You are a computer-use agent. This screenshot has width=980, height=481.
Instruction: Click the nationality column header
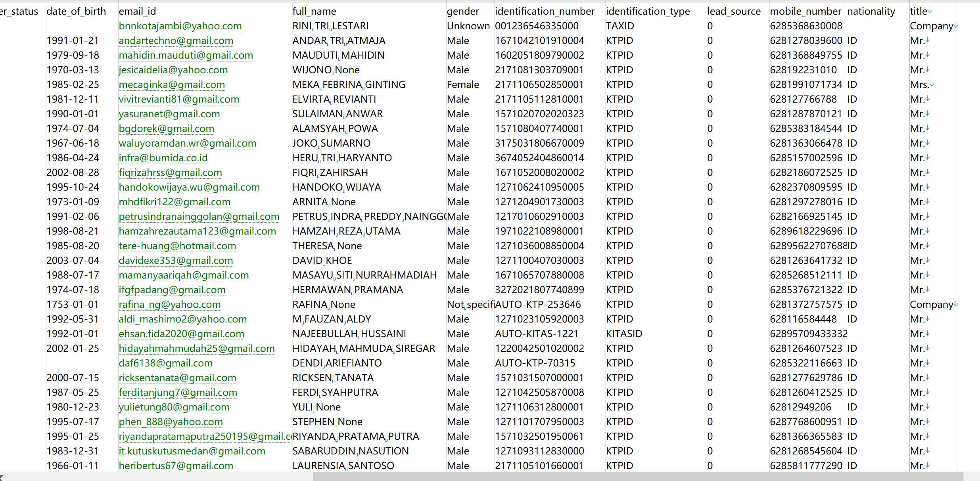coord(871,11)
